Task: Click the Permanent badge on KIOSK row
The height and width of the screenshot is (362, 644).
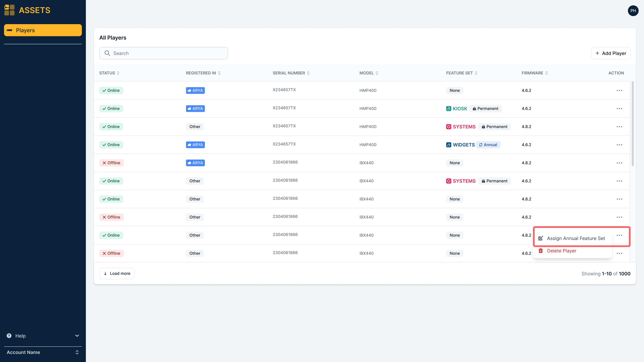Action: (x=486, y=109)
